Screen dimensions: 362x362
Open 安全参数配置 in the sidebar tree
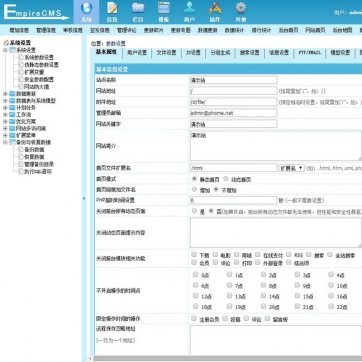click(39, 79)
